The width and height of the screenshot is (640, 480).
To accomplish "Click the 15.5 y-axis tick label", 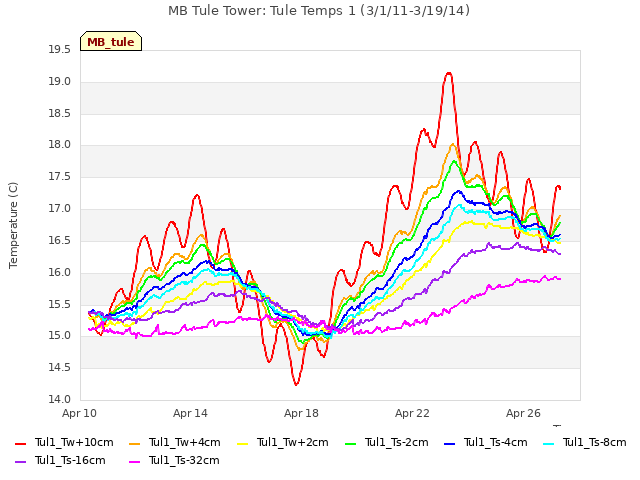I will pos(60,304).
